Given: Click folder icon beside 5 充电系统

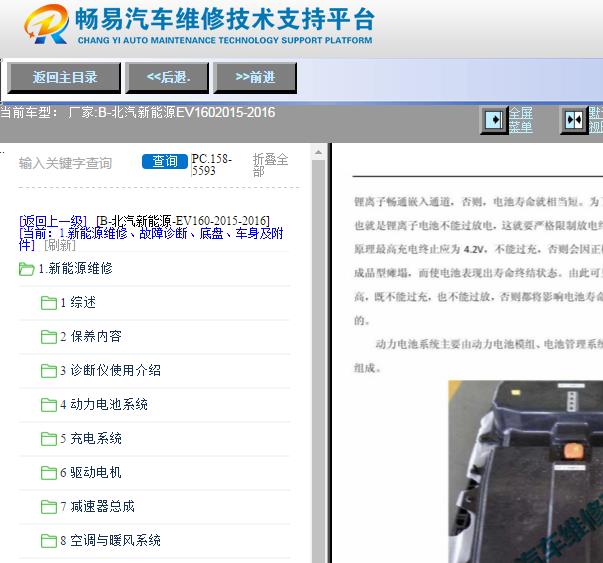Looking at the screenshot, I should coord(49,439).
